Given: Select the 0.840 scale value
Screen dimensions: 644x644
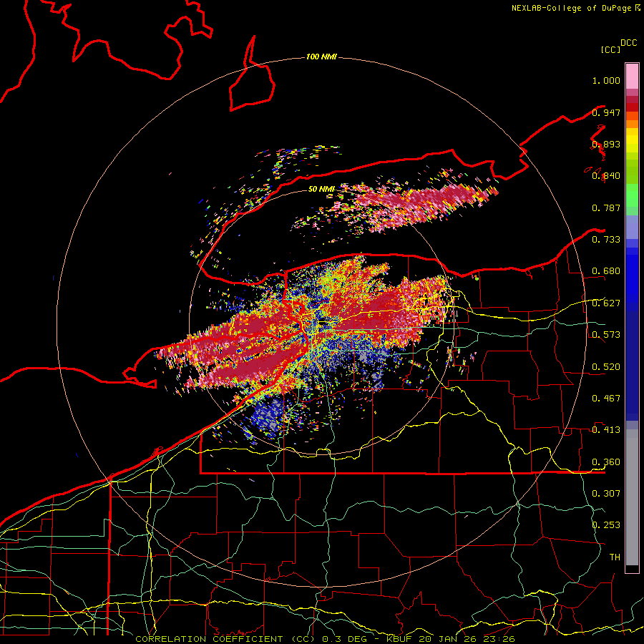Looking at the screenshot, I should (606, 176).
